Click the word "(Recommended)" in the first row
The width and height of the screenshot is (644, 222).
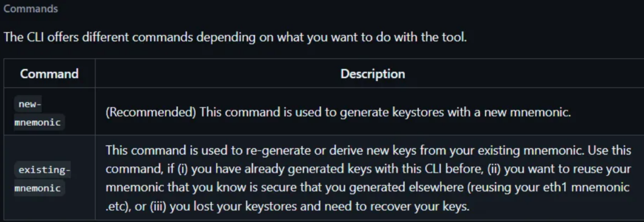click(151, 112)
